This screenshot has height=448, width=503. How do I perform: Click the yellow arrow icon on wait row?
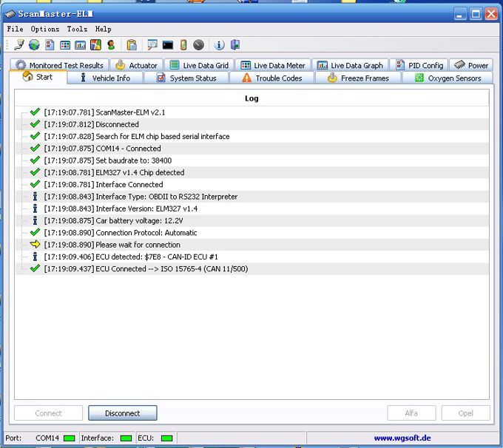(35, 245)
